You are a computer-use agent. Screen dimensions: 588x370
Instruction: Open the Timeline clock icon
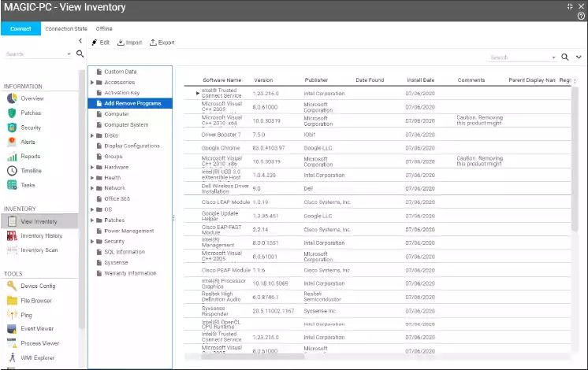[12, 171]
